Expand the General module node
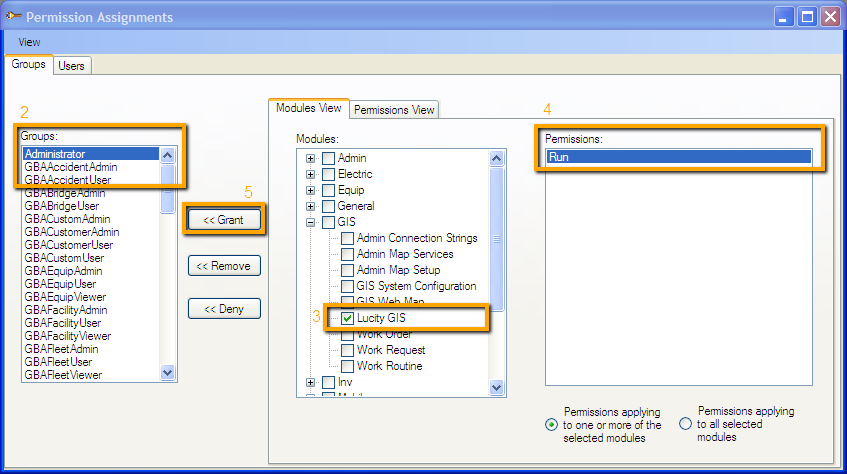Screen dimensions: 847x474 (310, 206)
